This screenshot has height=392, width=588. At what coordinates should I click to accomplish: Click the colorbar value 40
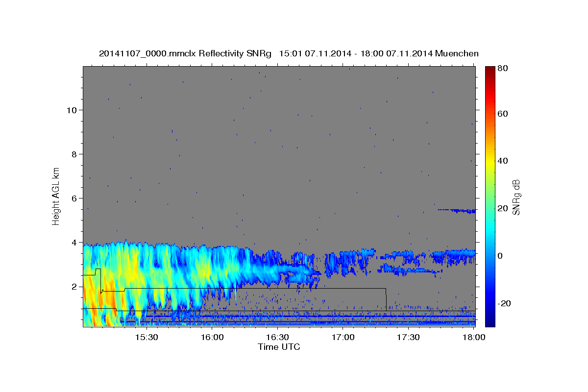click(x=502, y=161)
